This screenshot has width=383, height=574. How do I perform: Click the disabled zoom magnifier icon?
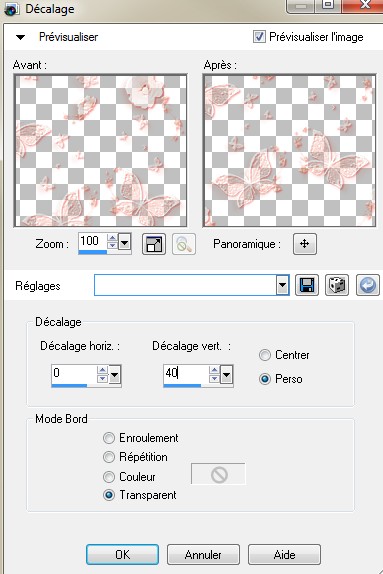[184, 244]
